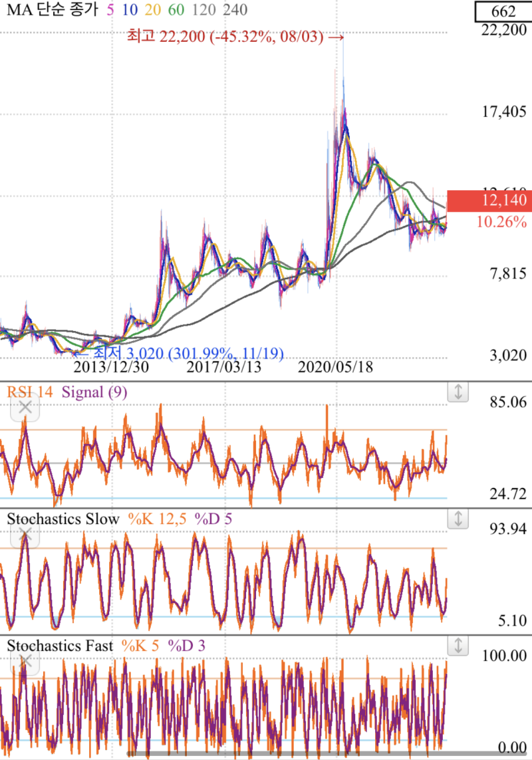Click the RSI panel resize arrows icon
This screenshot has width=532, height=760.
[458, 392]
